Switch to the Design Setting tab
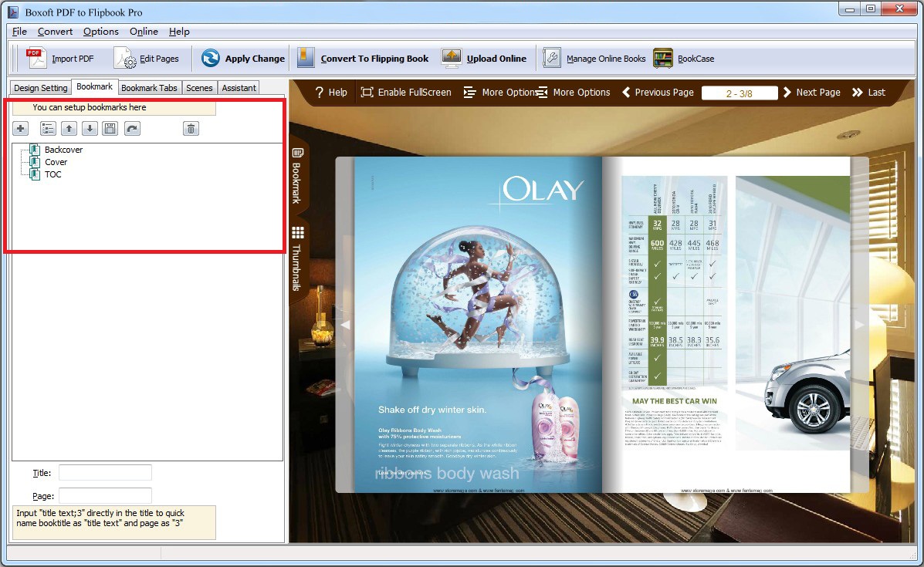Screen dimensions: 924x567 click(x=41, y=88)
